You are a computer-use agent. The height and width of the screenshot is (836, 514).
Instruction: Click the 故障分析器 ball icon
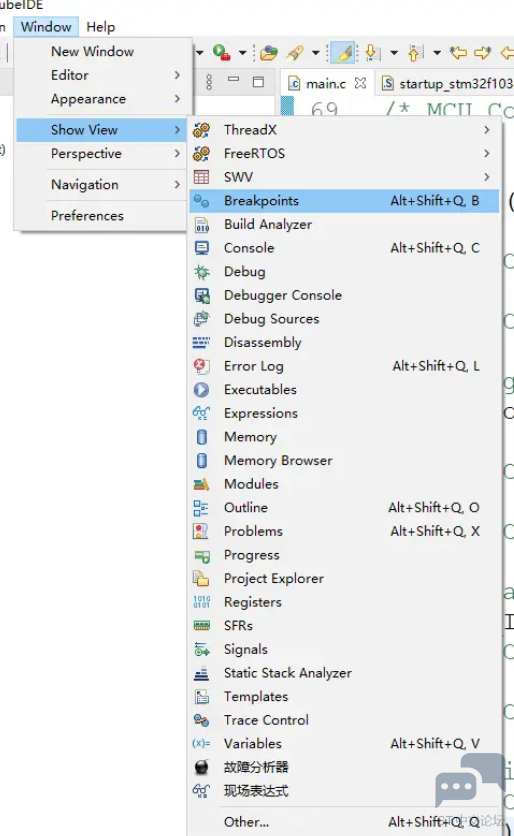(x=202, y=767)
